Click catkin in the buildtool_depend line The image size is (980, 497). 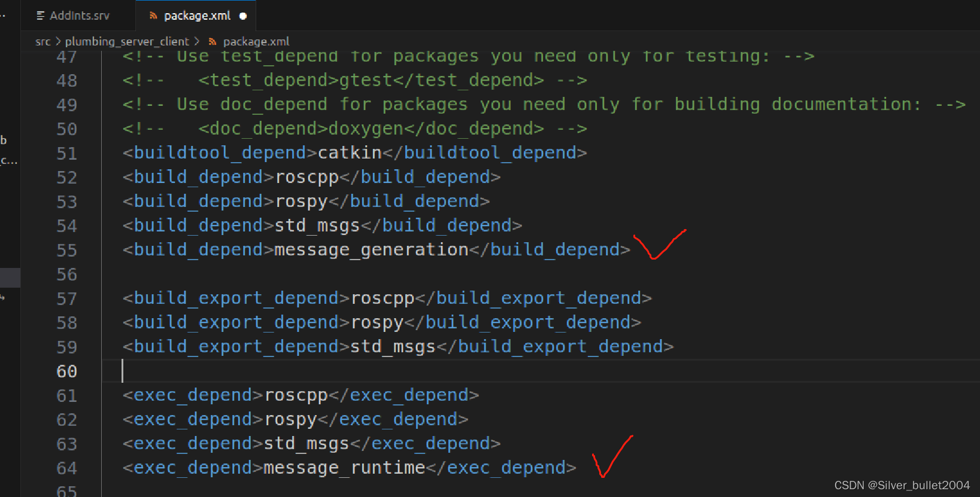[x=350, y=153]
